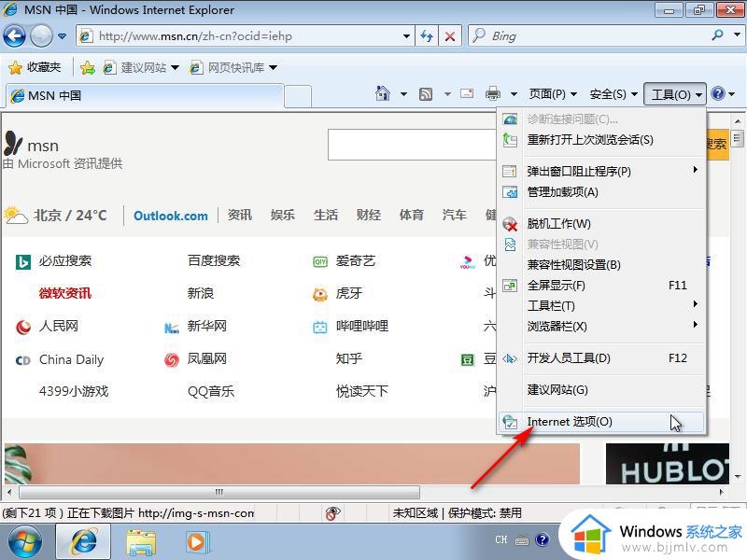Click the 爱奇艺 icon

pos(320,262)
